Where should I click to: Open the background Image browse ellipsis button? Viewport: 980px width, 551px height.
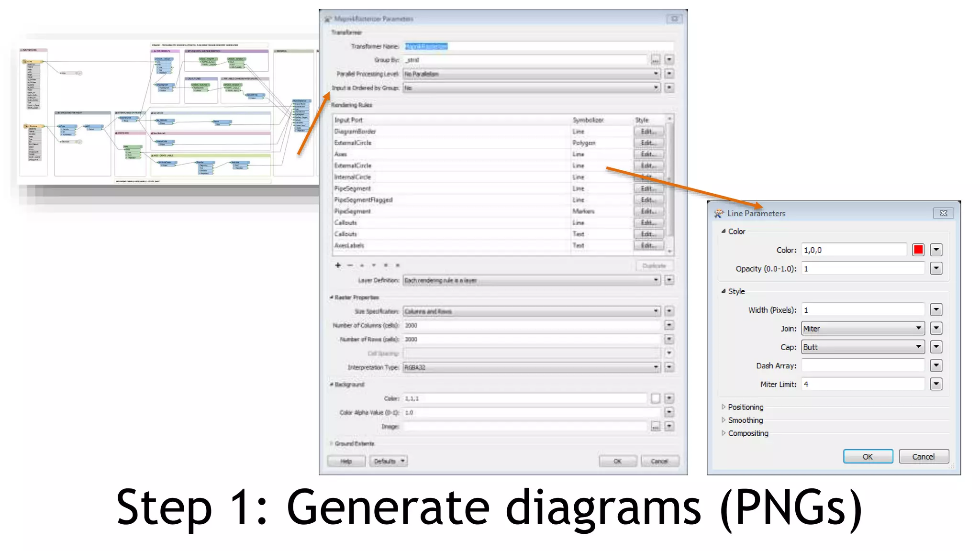(x=655, y=426)
